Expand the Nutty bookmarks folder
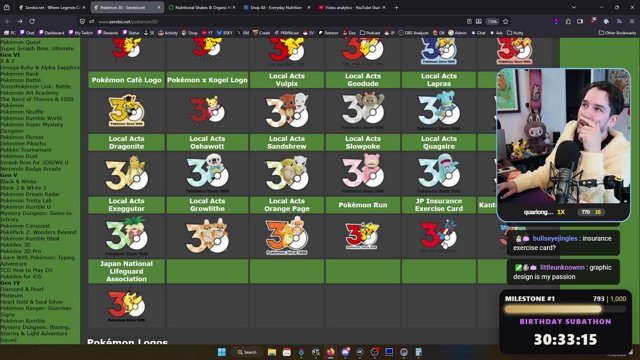 click(x=515, y=33)
